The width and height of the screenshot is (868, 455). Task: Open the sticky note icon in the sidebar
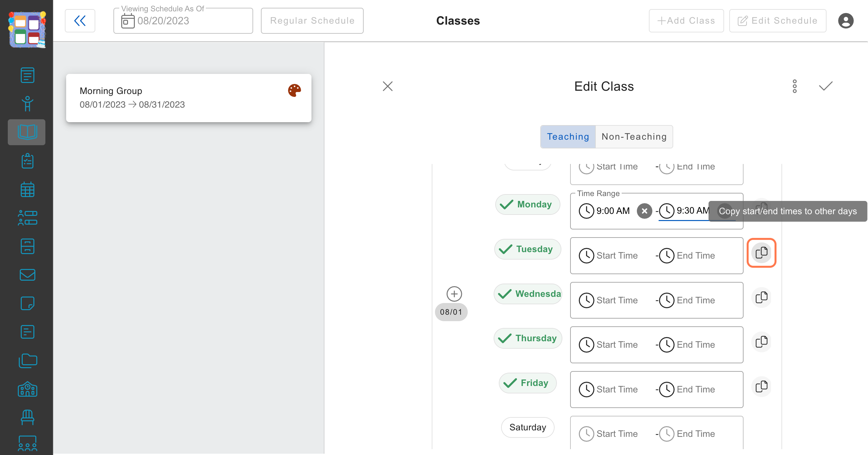27,303
